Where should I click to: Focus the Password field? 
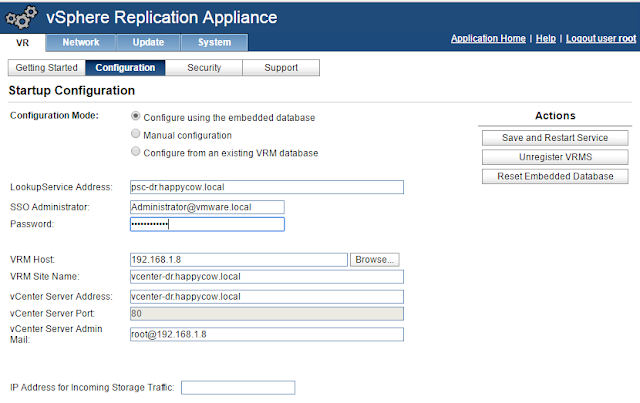click(x=207, y=224)
